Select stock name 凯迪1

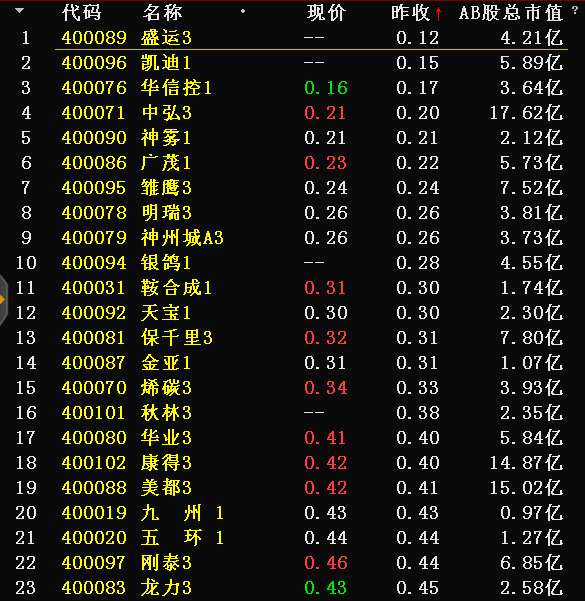click(166, 63)
